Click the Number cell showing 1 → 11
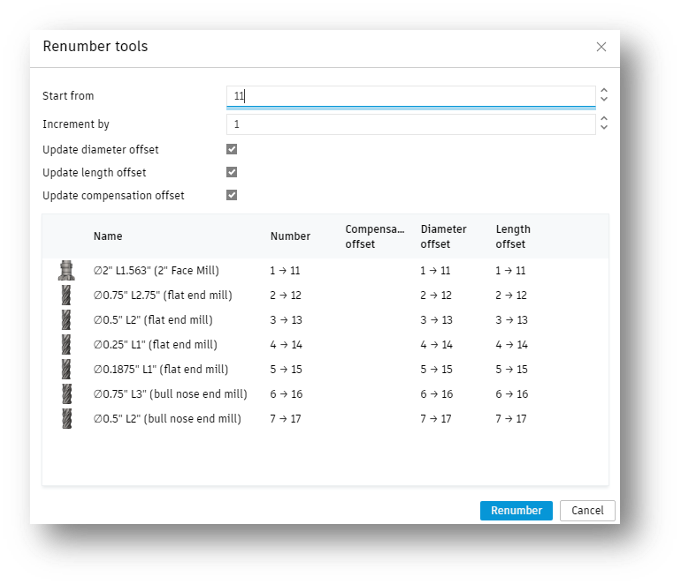 285,271
